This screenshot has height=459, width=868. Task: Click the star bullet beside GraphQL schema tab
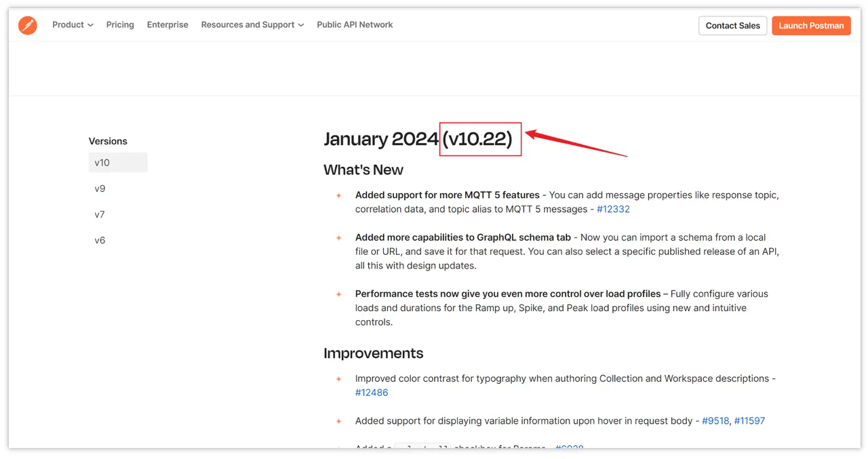tap(339, 238)
